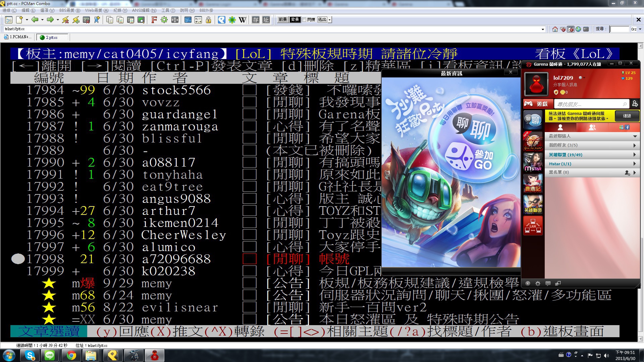Open the ANSI編輯 menu
The image size is (644, 362).
click(144, 10)
